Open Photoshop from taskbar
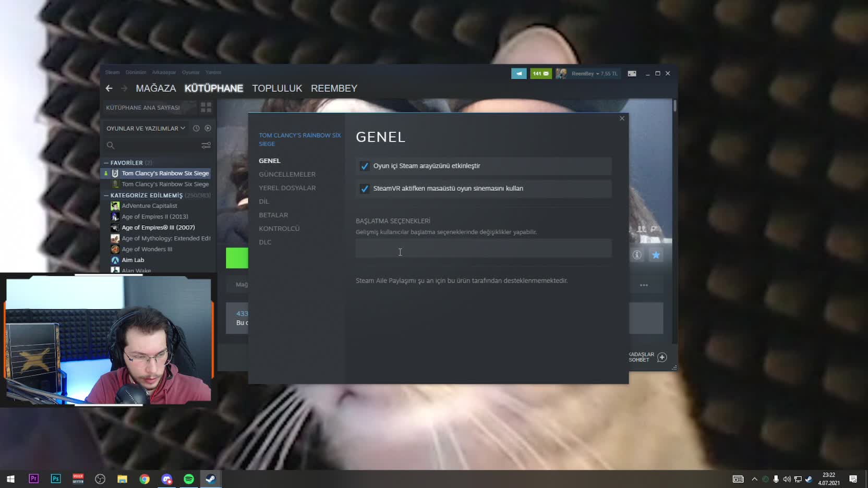The height and width of the screenshot is (488, 868). (x=56, y=479)
